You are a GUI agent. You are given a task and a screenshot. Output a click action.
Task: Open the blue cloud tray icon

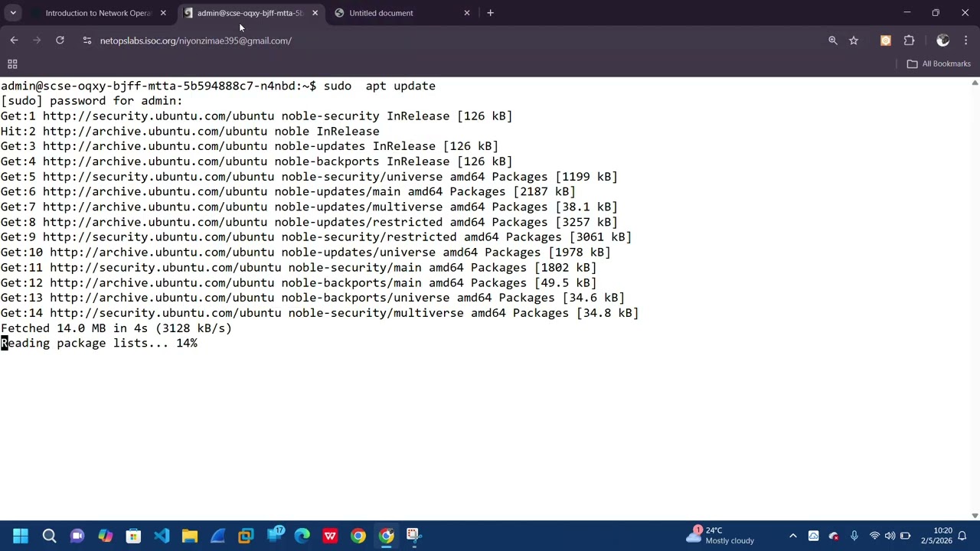[813, 536]
